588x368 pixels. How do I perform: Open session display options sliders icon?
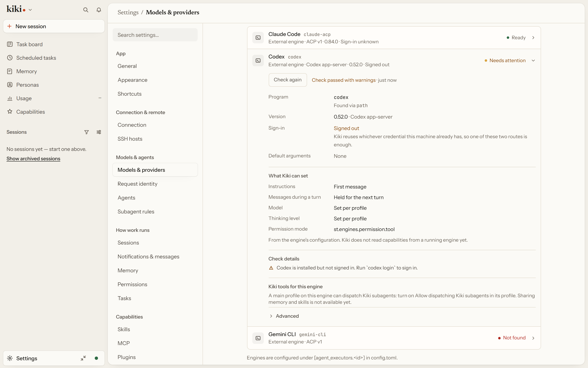click(99, 132)
